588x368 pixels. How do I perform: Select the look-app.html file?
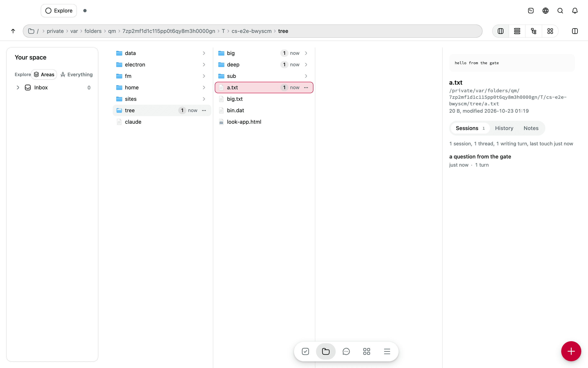coord(264,122)
